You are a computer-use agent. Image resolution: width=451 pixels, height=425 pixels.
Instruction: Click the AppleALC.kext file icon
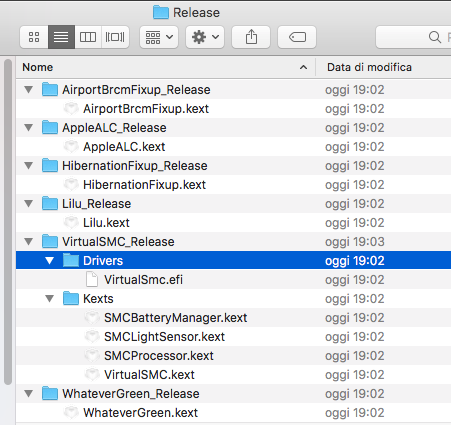click(x=71, y=147)
